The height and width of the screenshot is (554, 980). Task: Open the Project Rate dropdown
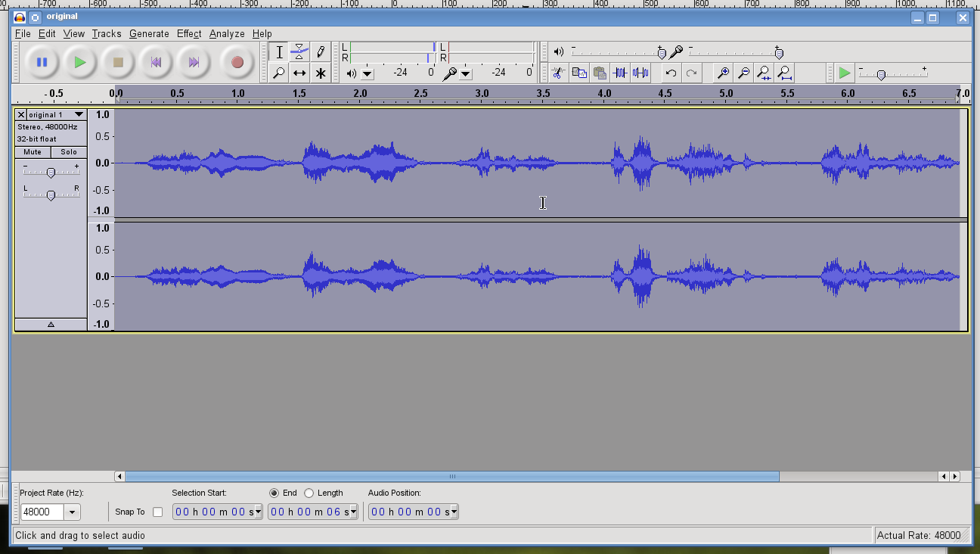coord(73,512)
